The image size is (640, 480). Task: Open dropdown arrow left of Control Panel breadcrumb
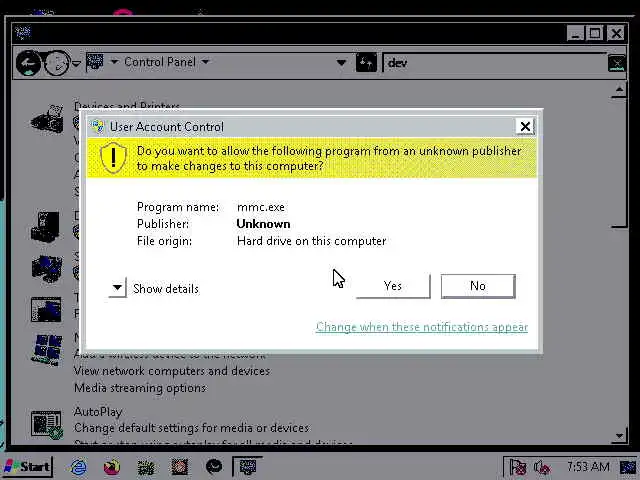(x=114, y=62)
